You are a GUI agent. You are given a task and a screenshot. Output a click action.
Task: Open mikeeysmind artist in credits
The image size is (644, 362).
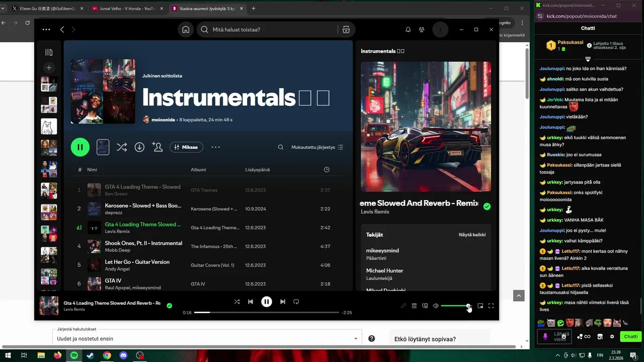tap(382, 250)
